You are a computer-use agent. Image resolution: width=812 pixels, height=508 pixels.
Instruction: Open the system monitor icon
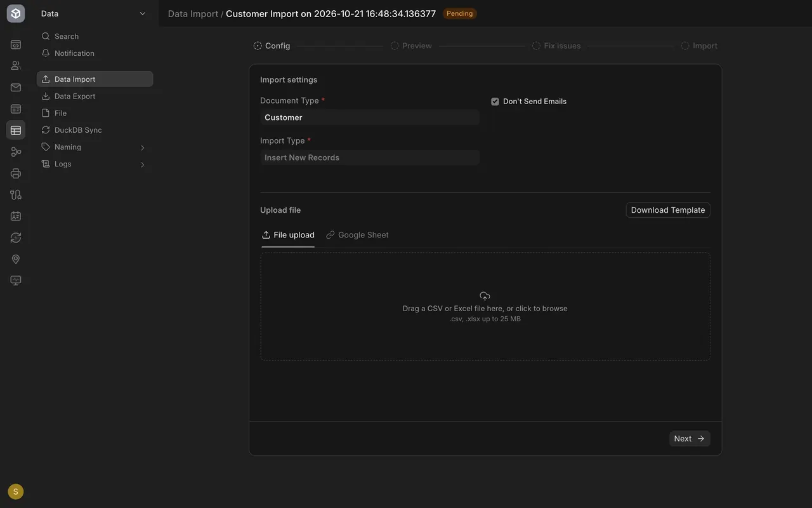[16, 281]
